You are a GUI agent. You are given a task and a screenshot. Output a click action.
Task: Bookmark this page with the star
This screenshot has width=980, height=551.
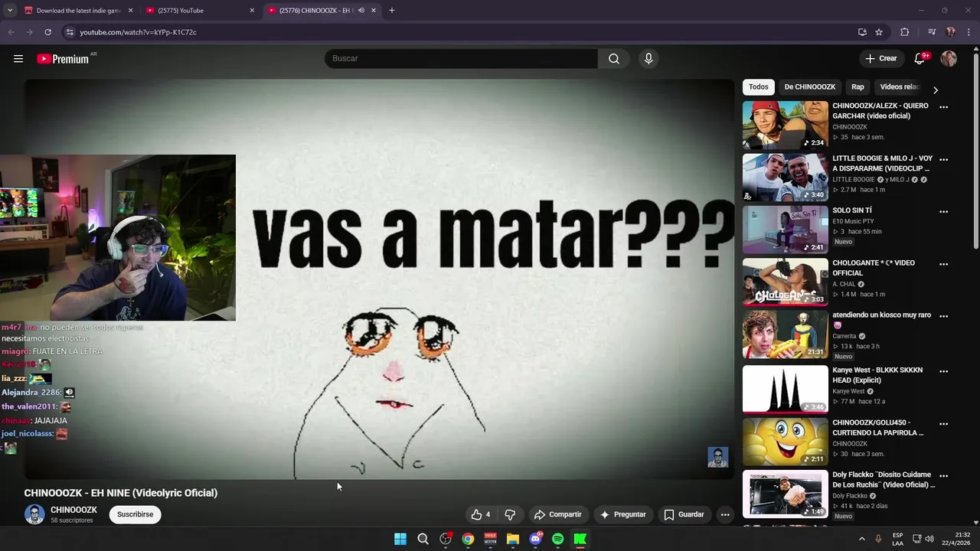pos(879,32)
